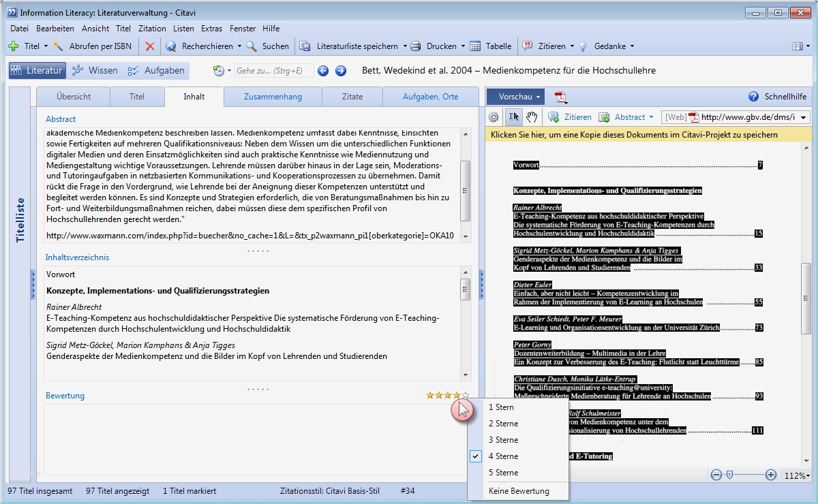Open the gbv.de URL location dropdown
Viewport: 818px width, 504px height.
[804, 117]
